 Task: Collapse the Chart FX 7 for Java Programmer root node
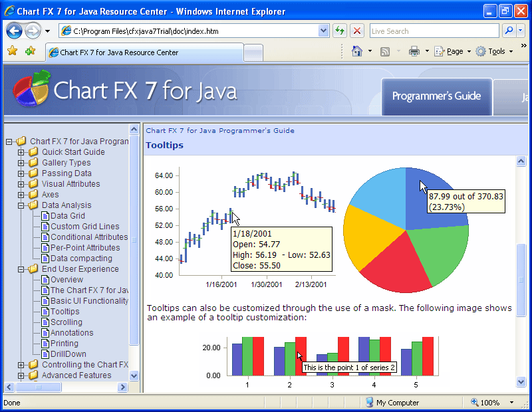click(9, 142)
